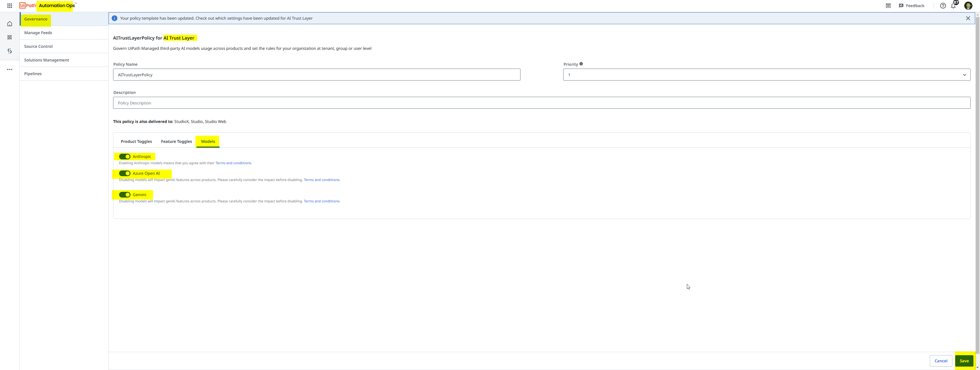Switch to the Feature Toggles tab

click(x=176, y=141)
